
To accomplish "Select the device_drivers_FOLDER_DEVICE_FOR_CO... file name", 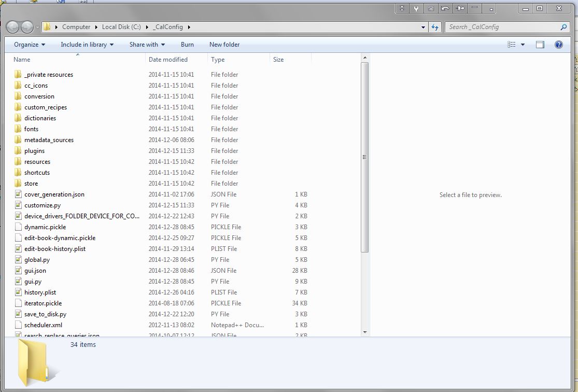I will coord(82,216).
